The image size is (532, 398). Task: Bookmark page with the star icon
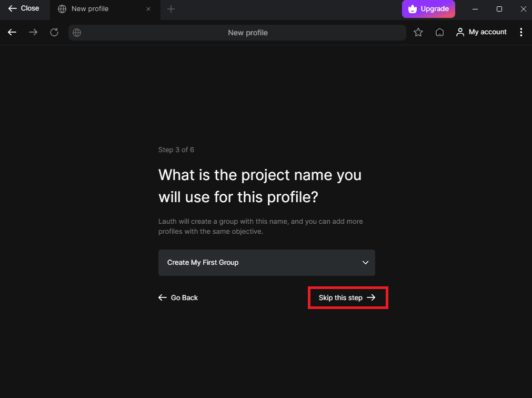(418, 33)
